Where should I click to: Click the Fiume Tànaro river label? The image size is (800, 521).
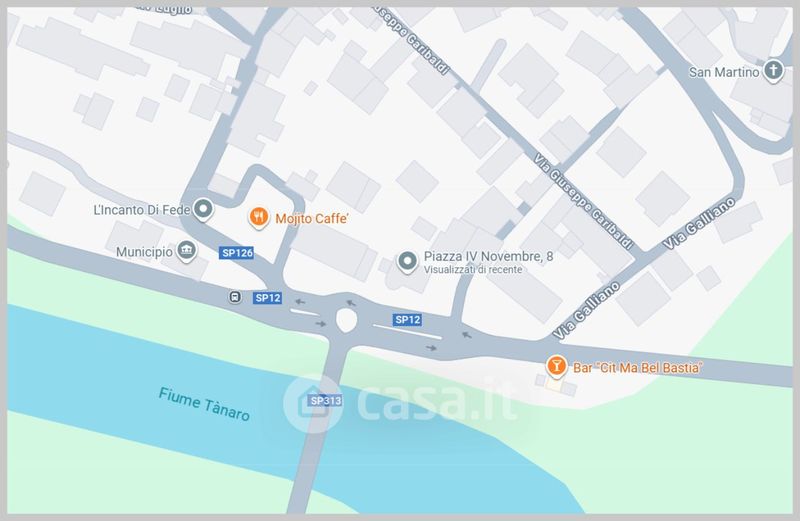pos(204,404)
